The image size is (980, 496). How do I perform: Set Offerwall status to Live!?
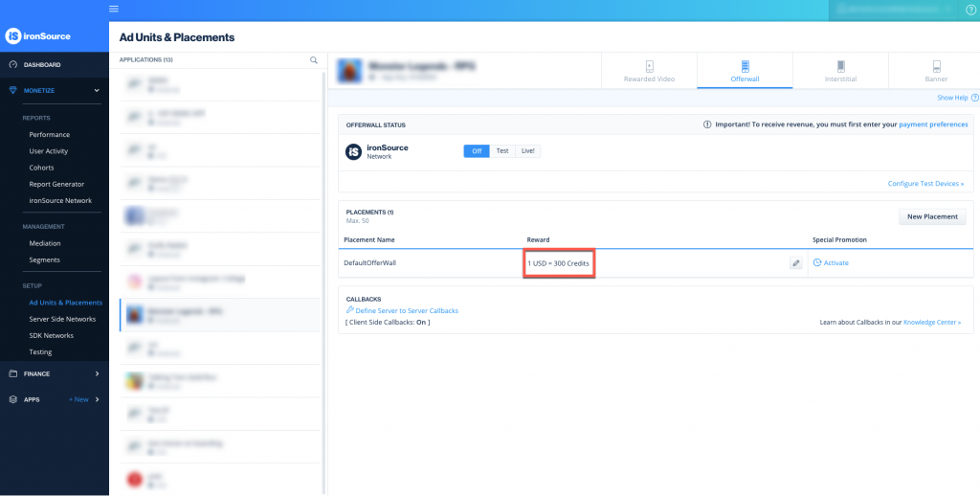coord(528,150)
